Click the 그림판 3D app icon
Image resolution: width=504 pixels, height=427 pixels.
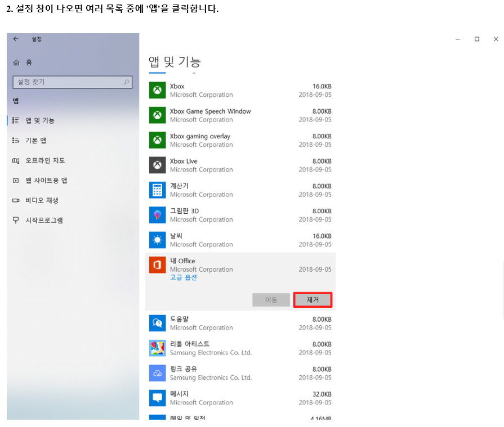(x=158, y=215)
